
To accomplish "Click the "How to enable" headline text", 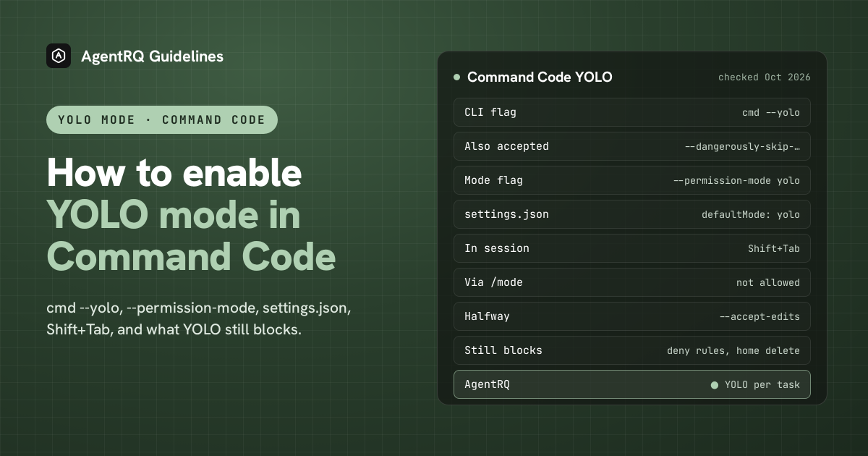I will click(x=174, y=174).
